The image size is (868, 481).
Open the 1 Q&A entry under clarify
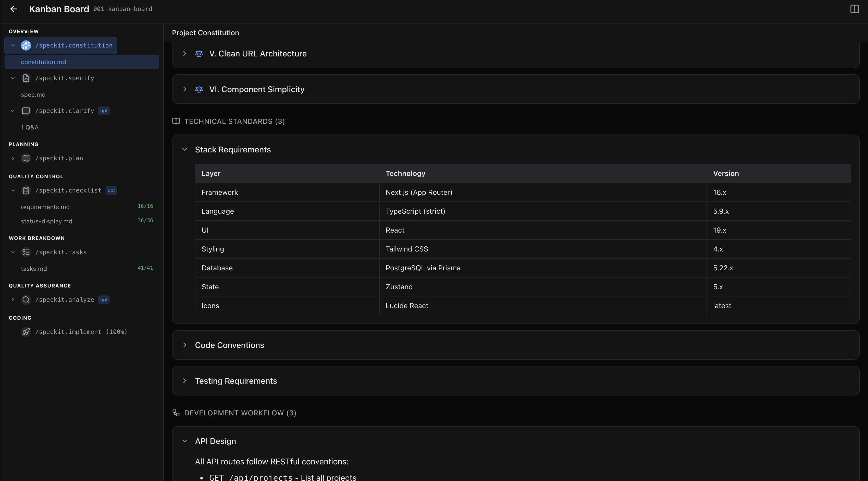click(30, 127)
